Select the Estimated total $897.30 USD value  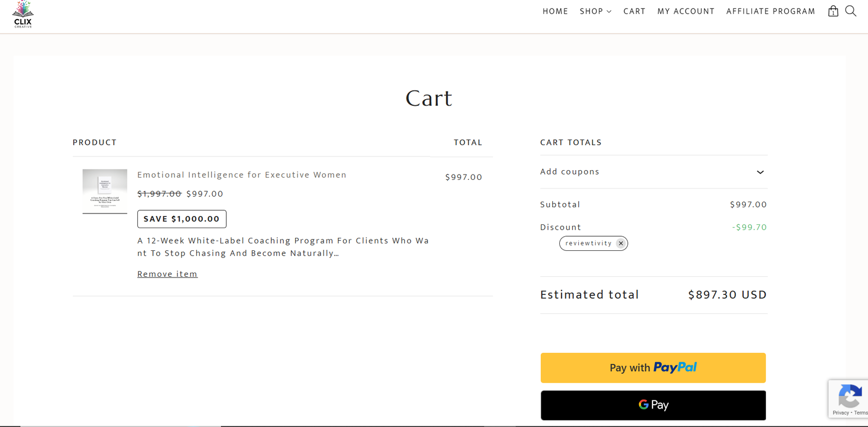click(727, 295)
